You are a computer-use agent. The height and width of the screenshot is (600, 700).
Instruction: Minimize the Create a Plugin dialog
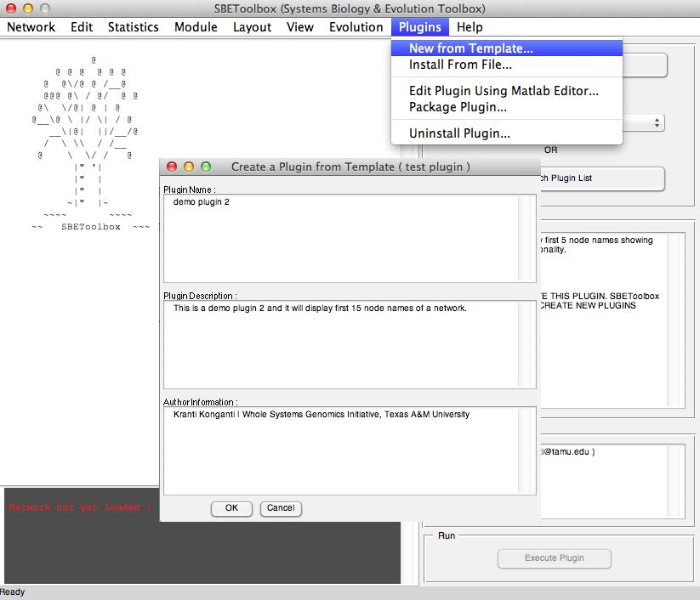coord(189,167)
